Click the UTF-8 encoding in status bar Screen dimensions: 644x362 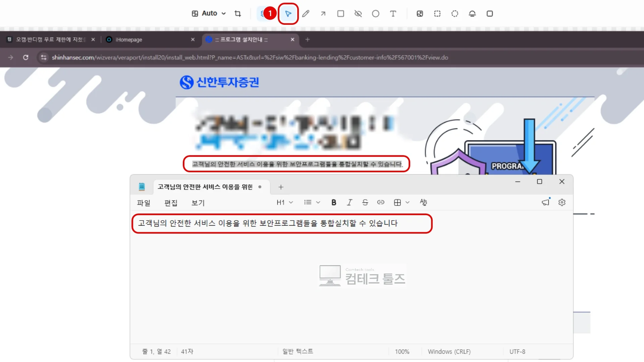[x=517, y=352]
